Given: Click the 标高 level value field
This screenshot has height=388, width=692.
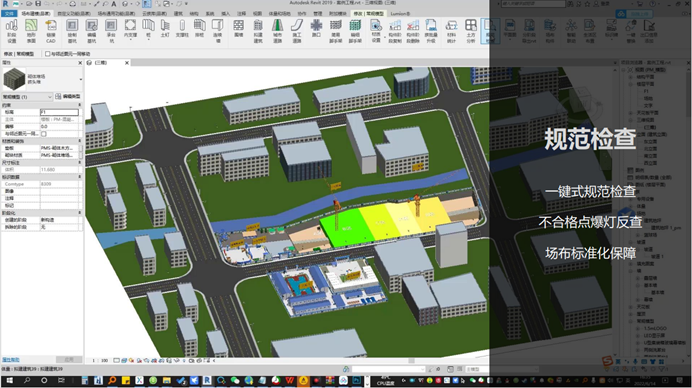Looking at the screenshot, I should 59,112.
